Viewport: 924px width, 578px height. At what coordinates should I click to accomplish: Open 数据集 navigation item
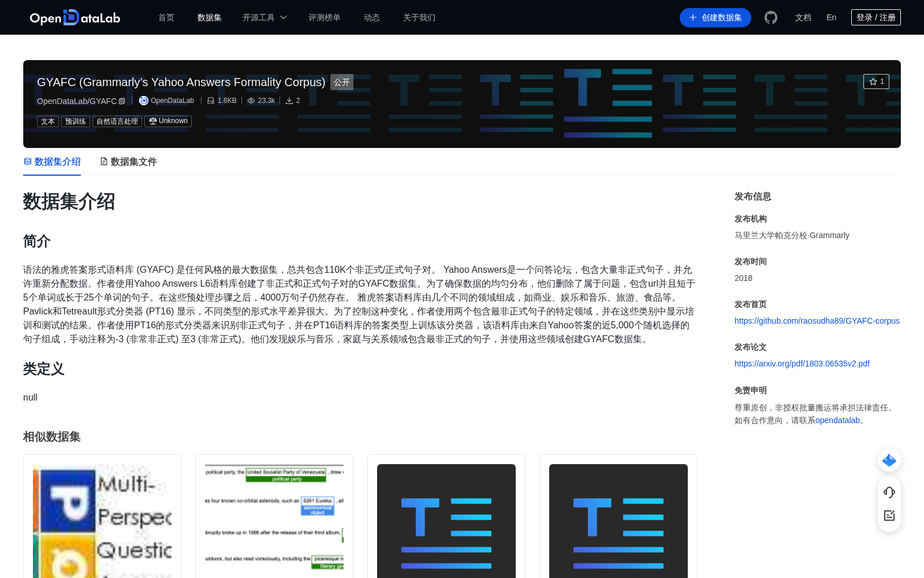click(210, 17)
